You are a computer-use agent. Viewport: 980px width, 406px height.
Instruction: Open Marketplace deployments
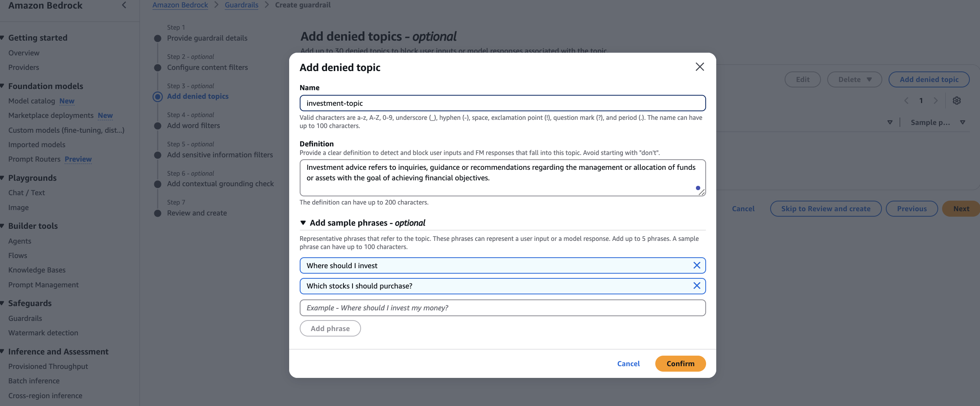pos(51,115)
